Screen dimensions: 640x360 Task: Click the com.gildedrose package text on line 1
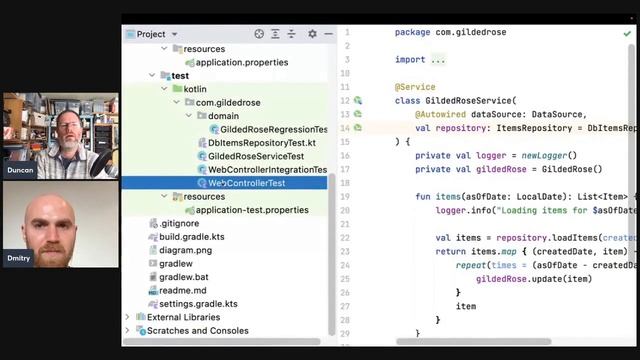pos(471,32)
